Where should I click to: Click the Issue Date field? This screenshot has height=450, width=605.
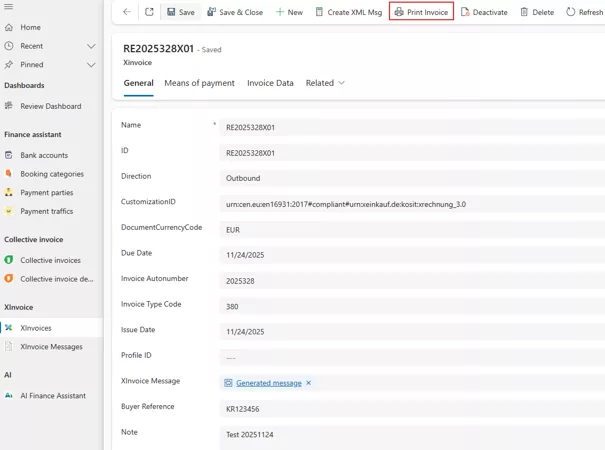pos(412,332)
